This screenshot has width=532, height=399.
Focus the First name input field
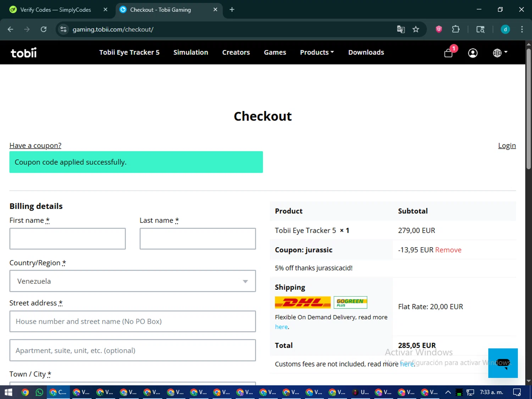[67, 239]
